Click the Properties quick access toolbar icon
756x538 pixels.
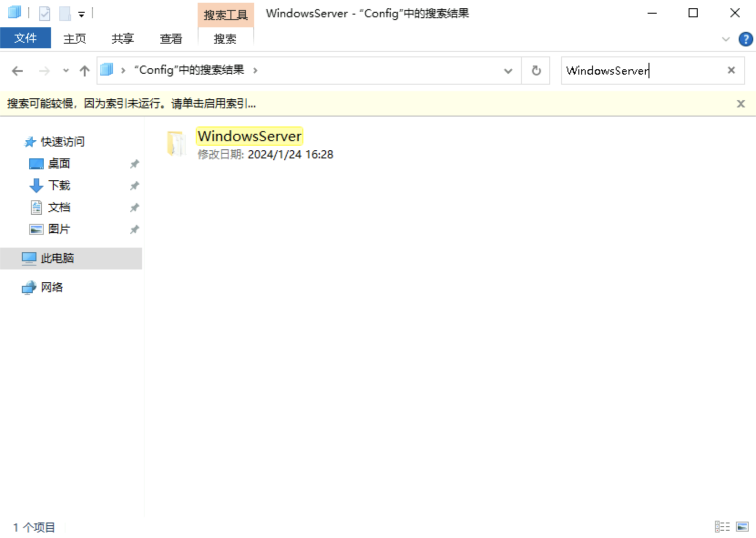(x=45, y=14)
